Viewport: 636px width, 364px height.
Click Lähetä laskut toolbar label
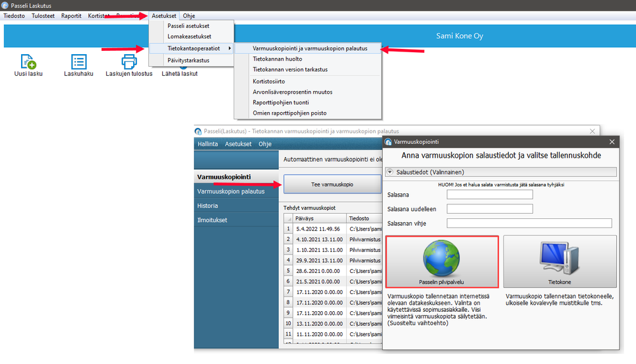(x=180, y=74)
